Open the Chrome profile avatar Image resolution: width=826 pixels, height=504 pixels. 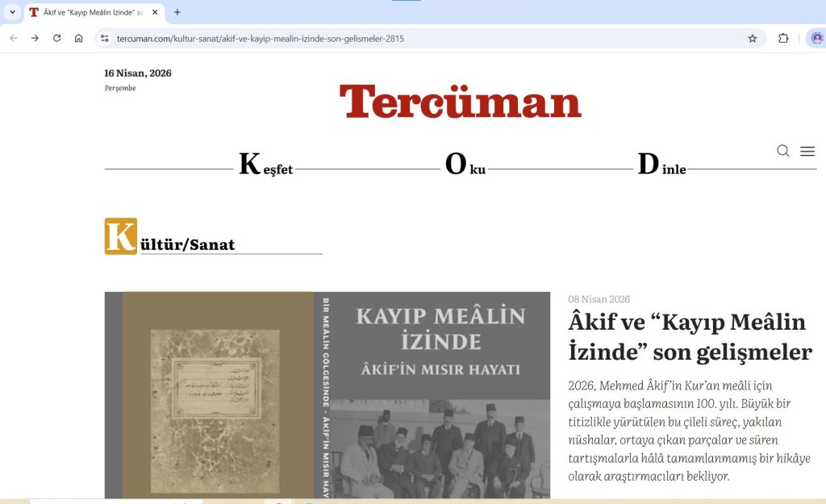[816, 38]
